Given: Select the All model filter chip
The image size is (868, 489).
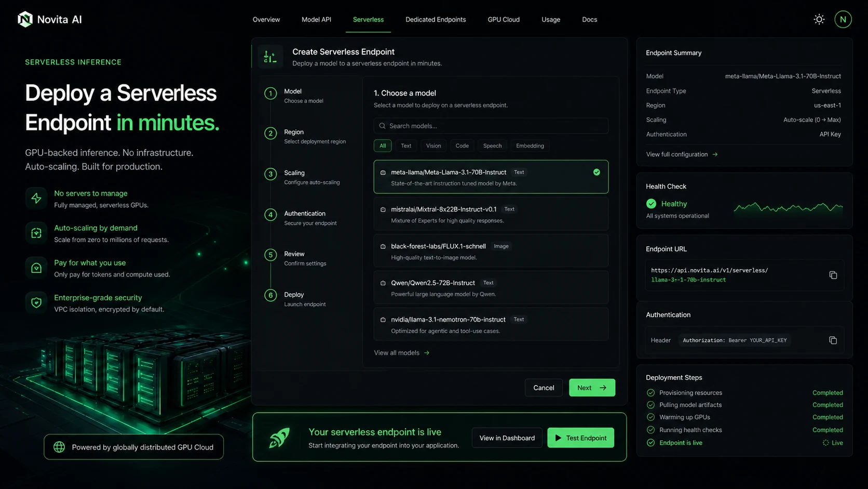Looking at the screenshot, I should click(383, 146).
